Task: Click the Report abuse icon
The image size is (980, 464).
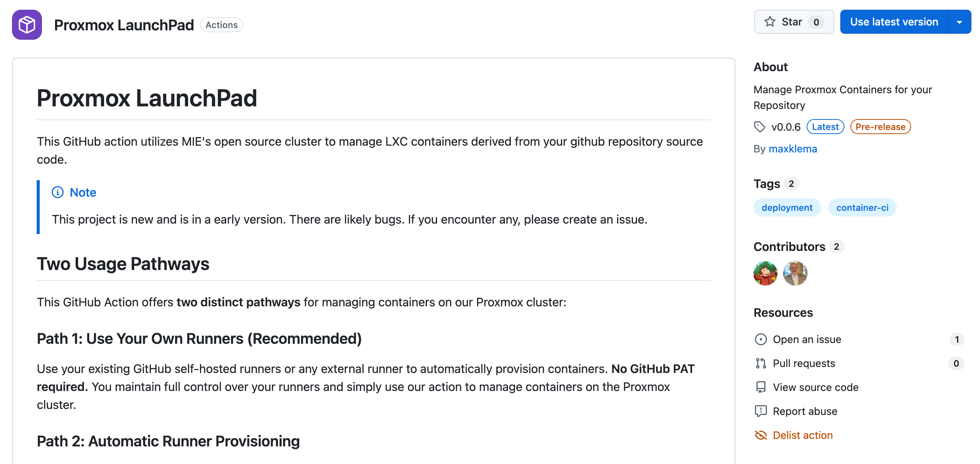Action: coord(761,411)
